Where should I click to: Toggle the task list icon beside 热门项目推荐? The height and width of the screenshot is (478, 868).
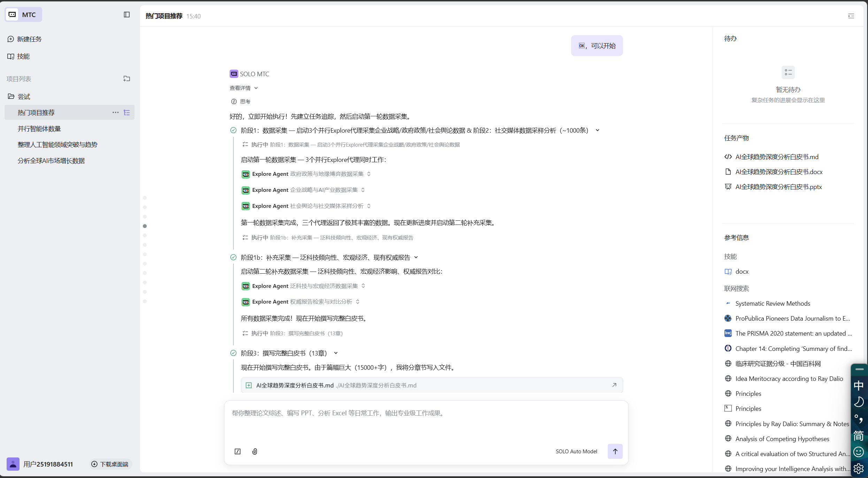127,112
